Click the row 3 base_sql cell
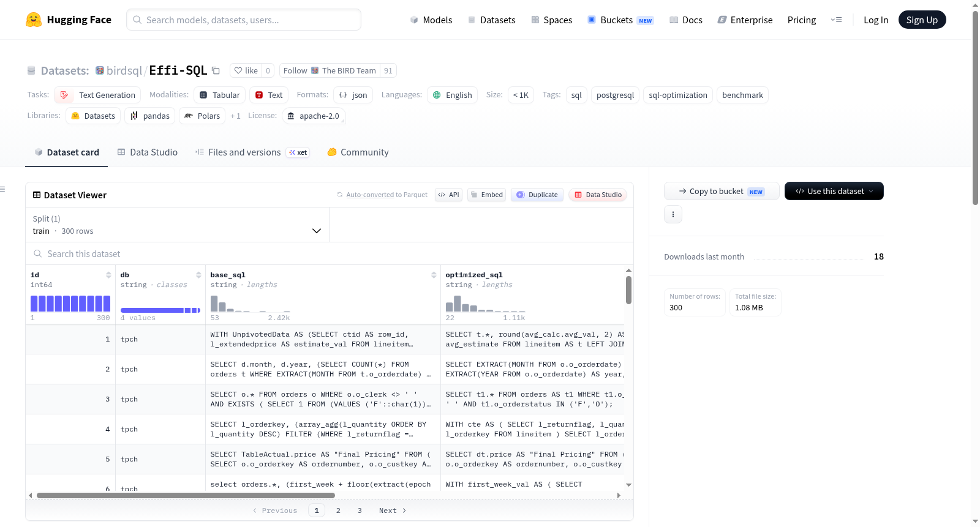The width and height of the screenshot is (980, 527). coord(323,399)
